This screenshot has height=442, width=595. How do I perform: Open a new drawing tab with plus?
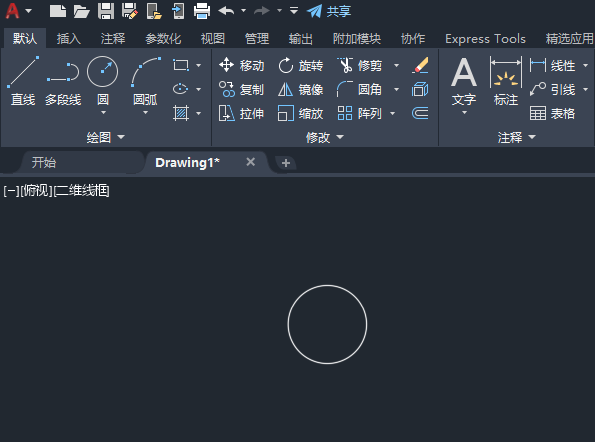(286, 163)
